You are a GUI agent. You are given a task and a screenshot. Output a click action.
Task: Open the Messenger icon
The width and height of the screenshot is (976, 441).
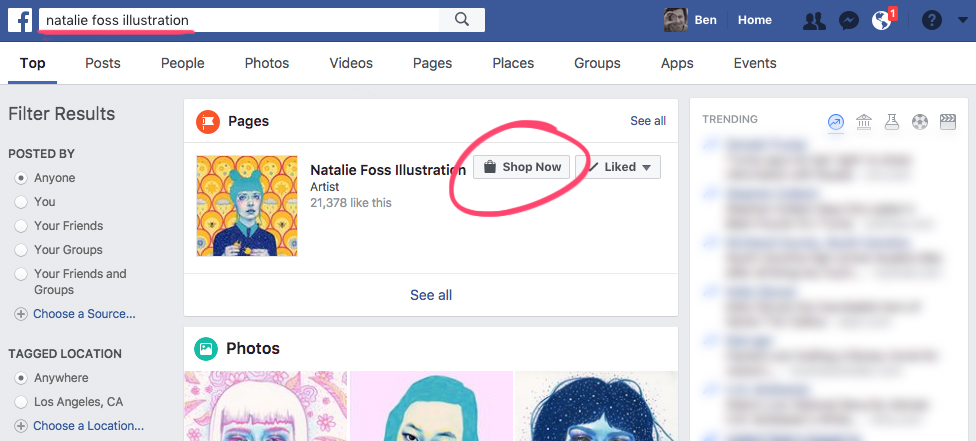tap(848, 21)
